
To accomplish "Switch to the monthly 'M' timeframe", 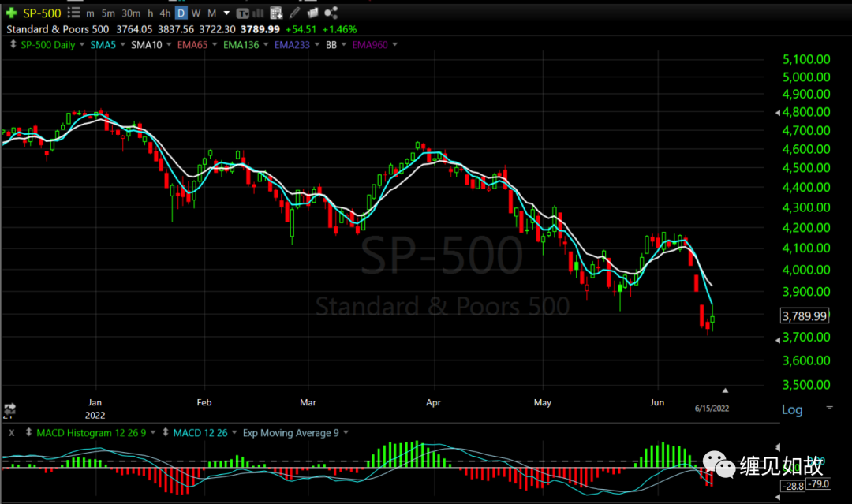I will coord(212,13).
